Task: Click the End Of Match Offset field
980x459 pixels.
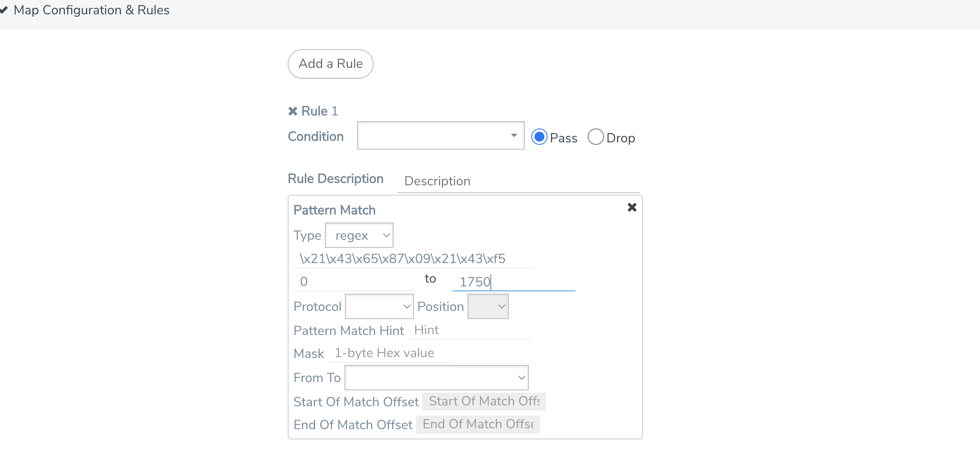Action: [478, 424]
